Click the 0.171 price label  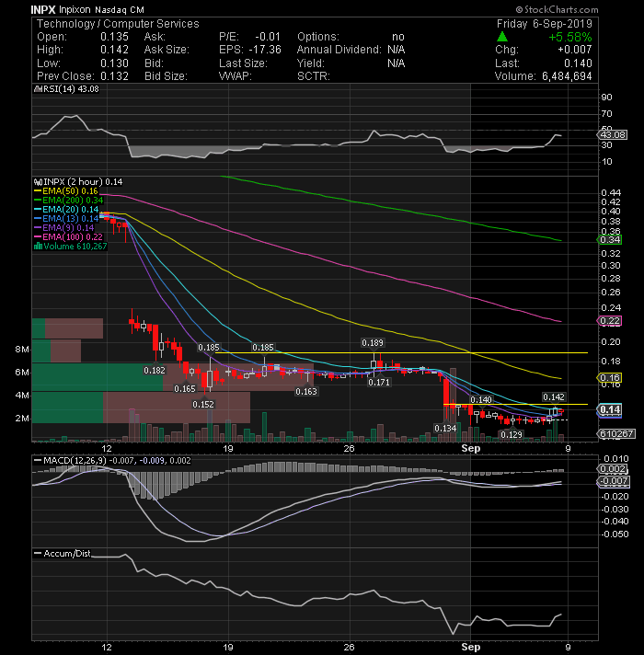[x=379, y=382]
